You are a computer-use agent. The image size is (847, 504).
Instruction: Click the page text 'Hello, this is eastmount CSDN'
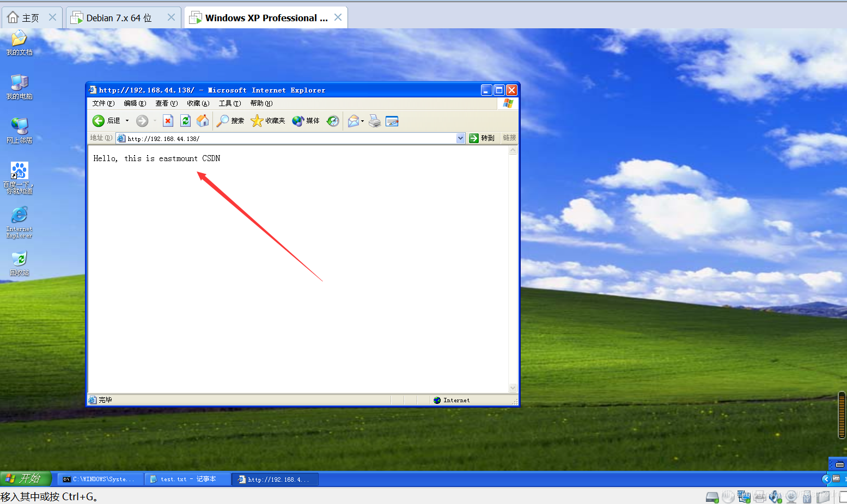pos(157,158)
